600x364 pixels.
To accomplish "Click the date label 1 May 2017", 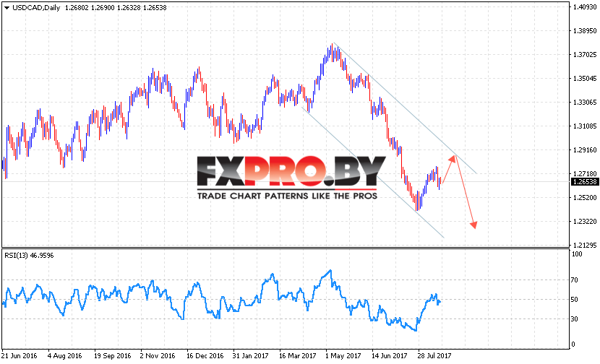I will coord(343,355).
